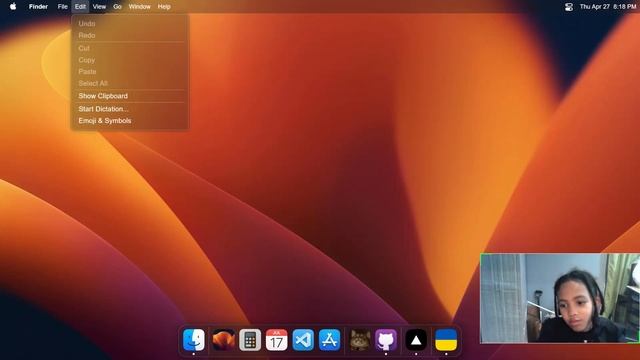Open the macOS Ventura wallpaper app in Dock
640x360 pixels.
point(224,340)
